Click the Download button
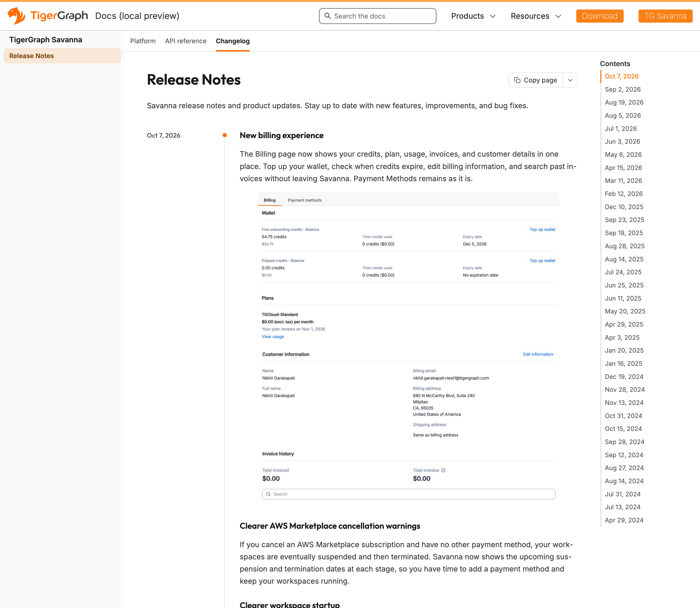The width and height of the screenshot is (700, 608). [600, 16]
